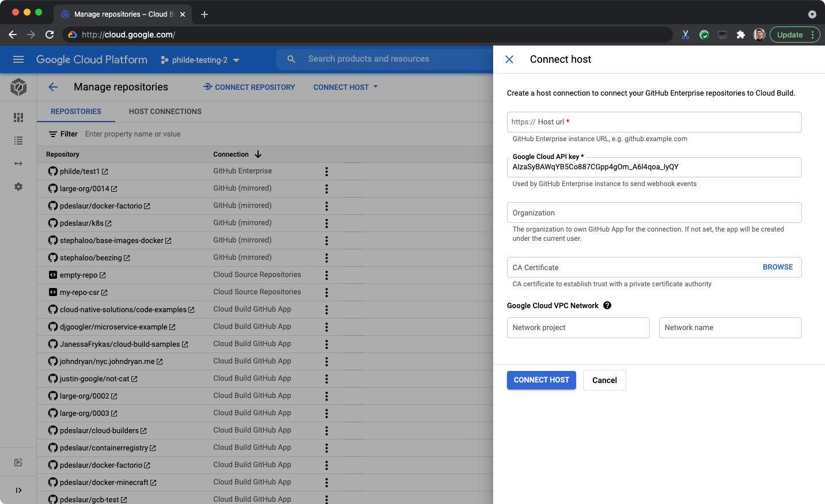Expand the CONNECT HOST dropdown menu
Viewport: 825px width, 504px height.
click(376, 87)
